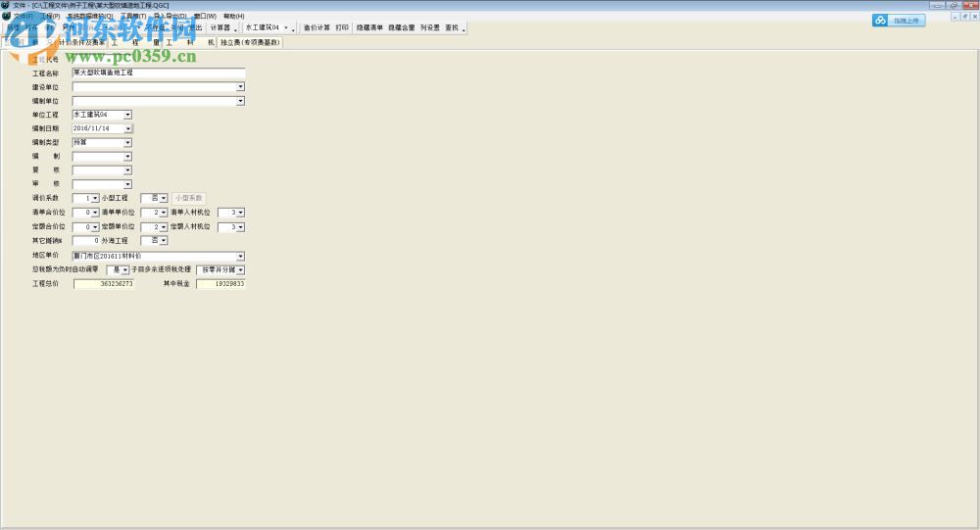
Task: Click the 查找 toolbar button
Action: tap(452, 28)
